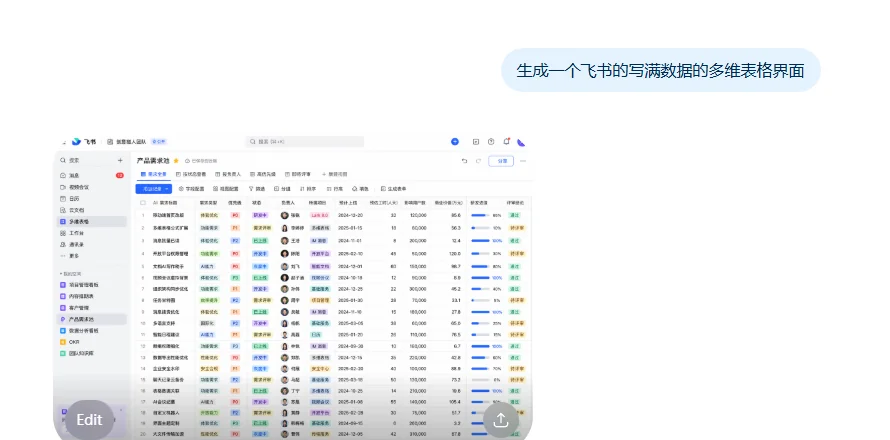This screenshot has height=440, width=890.
Task: Open 视图配置 in the toolbar
Action: 226,188
